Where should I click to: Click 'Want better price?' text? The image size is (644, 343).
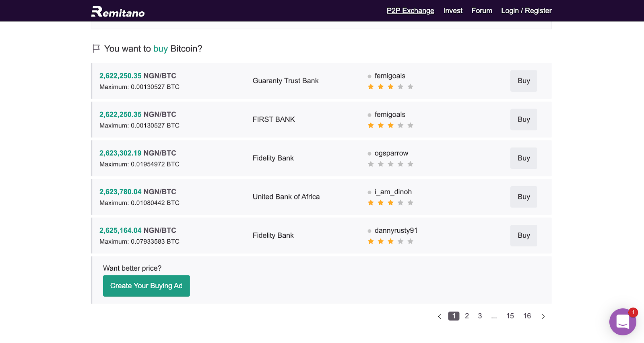pos(132,268)
